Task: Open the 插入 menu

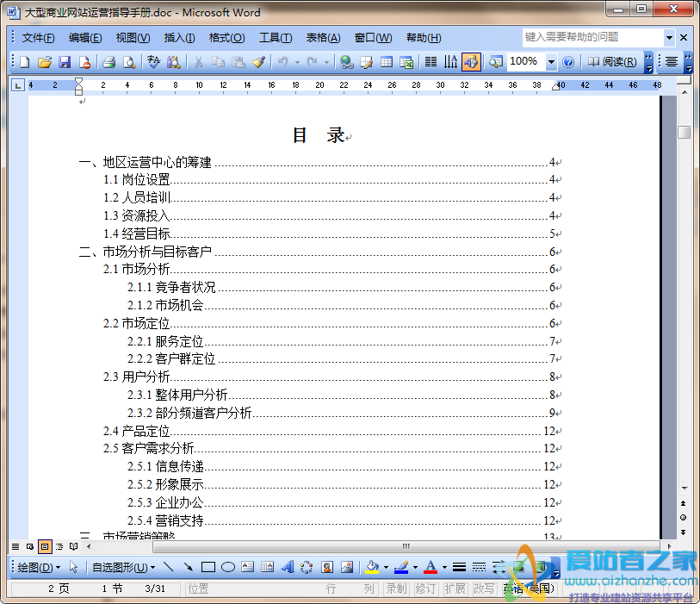Action: pyautogui.click(x=177, y=37)
